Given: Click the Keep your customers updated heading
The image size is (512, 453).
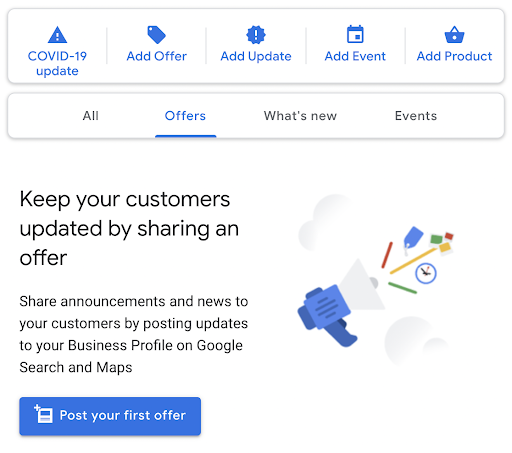Looking at the screenshot, I should click(x=129, y=228).
